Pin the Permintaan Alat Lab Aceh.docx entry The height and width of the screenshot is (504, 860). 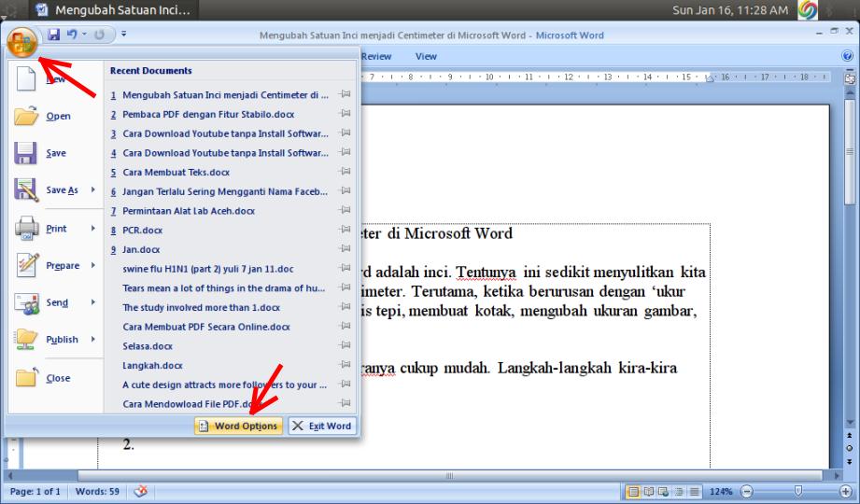345,210
